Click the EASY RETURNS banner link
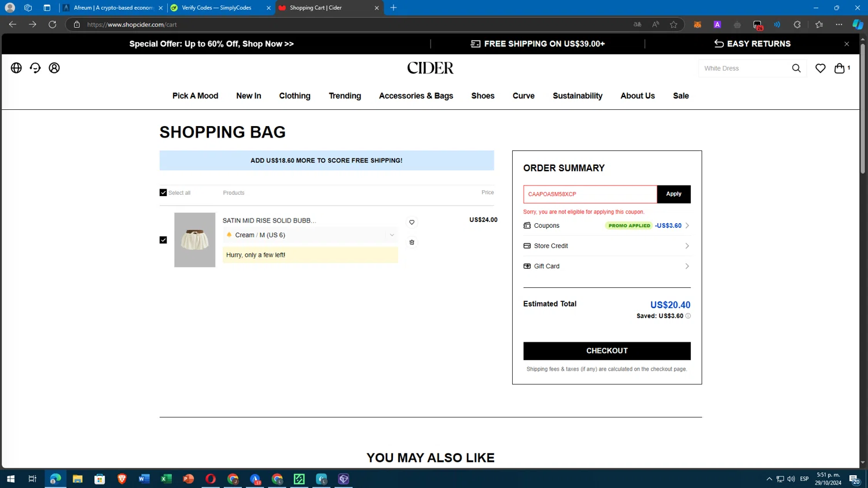Image resolution: width=868 pixels, height=488 pixels. click(x=752, y=44)
